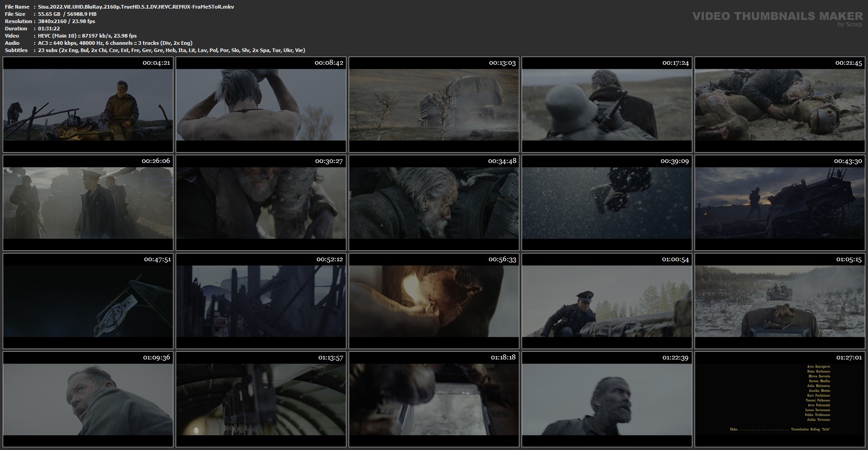Choose the credits thumbnail at 01:27:01
The image size is (868, 450).
[x=780, y=399]
